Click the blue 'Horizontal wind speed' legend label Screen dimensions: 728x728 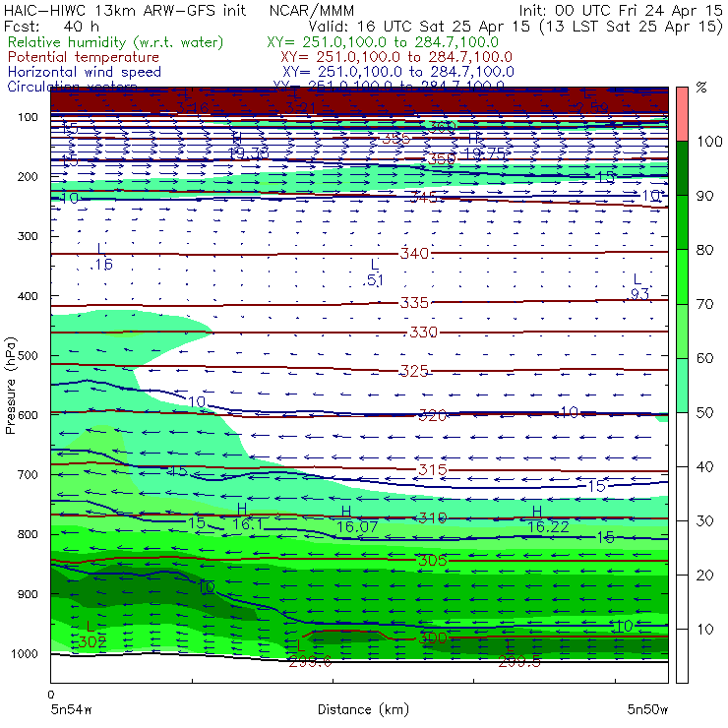[x=85, y=72]
